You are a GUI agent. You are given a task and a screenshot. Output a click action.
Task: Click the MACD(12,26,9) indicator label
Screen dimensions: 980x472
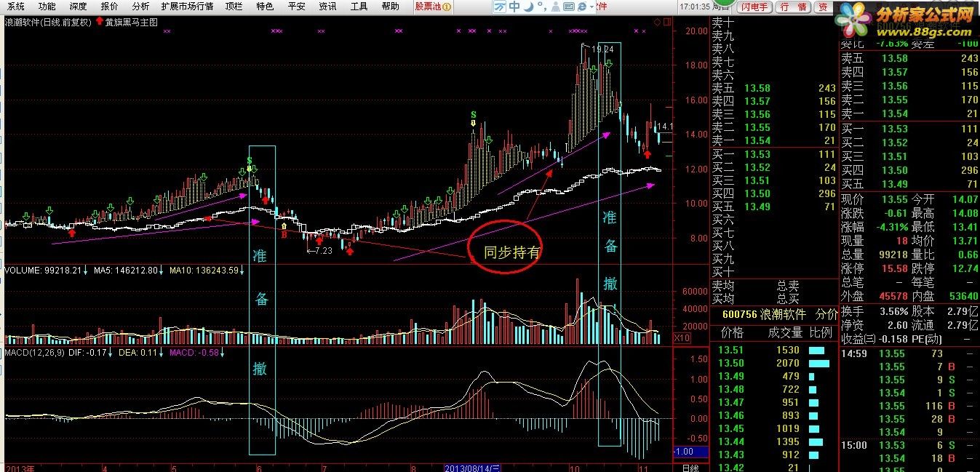(36, 353)
